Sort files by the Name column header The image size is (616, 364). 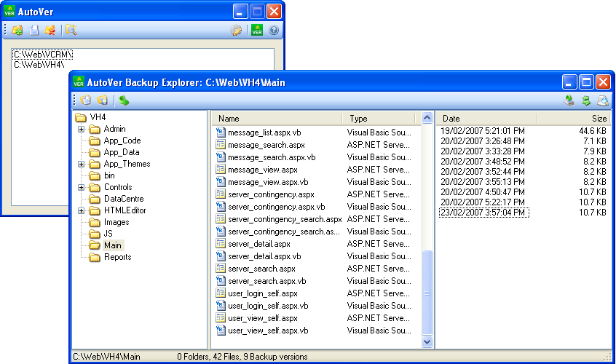tap(277, 118)
